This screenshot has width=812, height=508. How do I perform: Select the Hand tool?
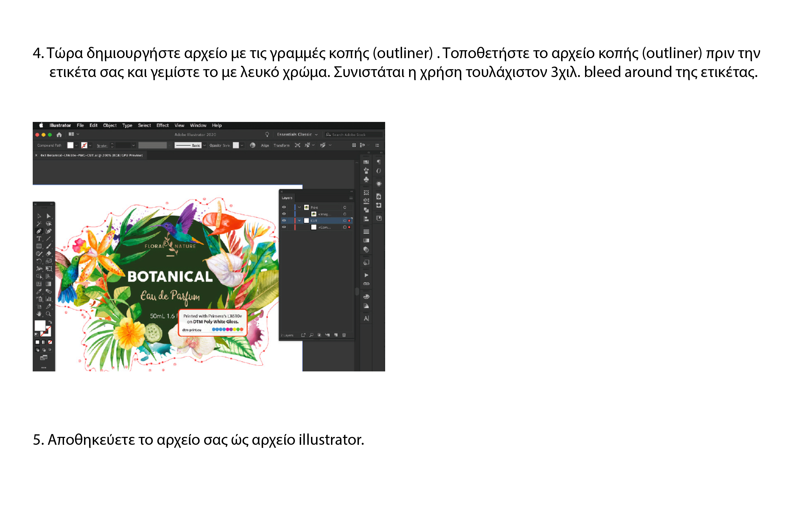tap(39, 314)
